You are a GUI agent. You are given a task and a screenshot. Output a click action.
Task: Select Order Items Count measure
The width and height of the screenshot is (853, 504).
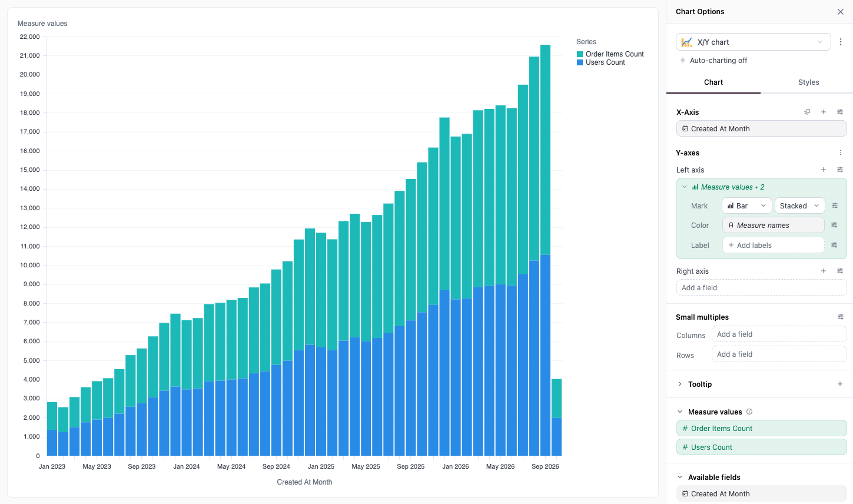761,428
